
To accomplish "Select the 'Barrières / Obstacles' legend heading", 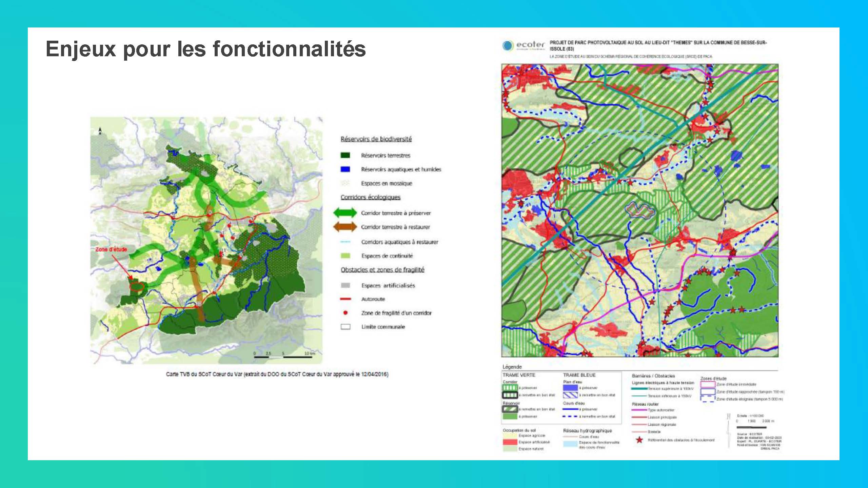I will (x=653, y=376).
